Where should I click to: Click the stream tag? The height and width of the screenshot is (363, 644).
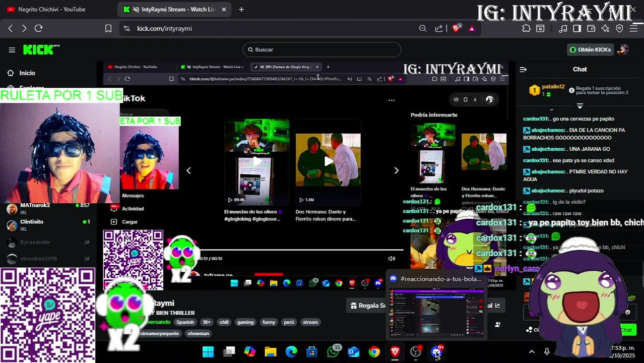pos(310,322)
